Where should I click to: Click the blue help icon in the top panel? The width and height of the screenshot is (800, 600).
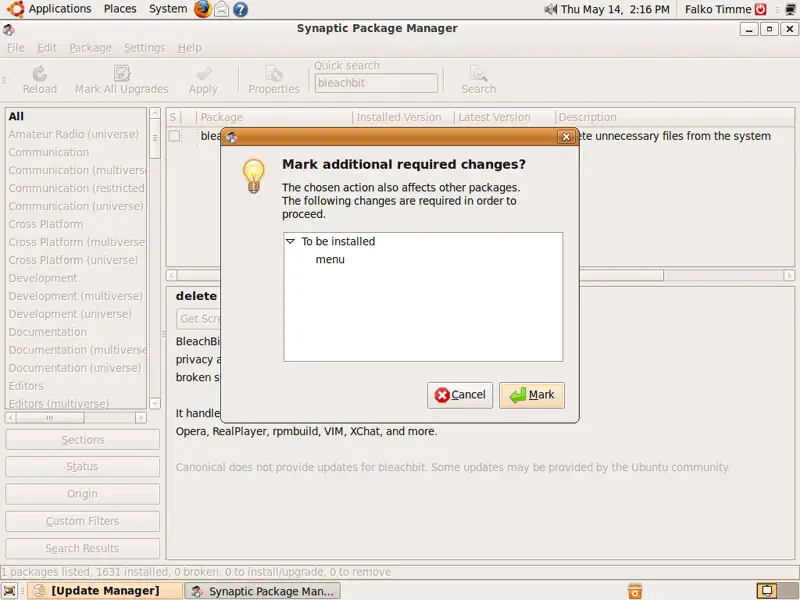pos(240,9)
